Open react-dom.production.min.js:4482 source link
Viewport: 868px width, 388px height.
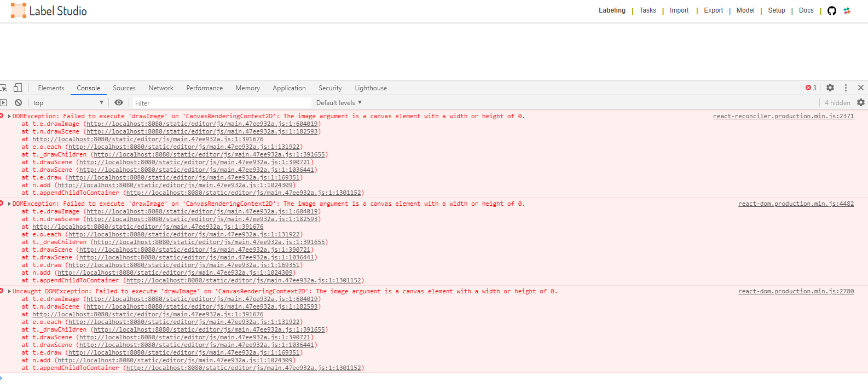coord(796,204)
